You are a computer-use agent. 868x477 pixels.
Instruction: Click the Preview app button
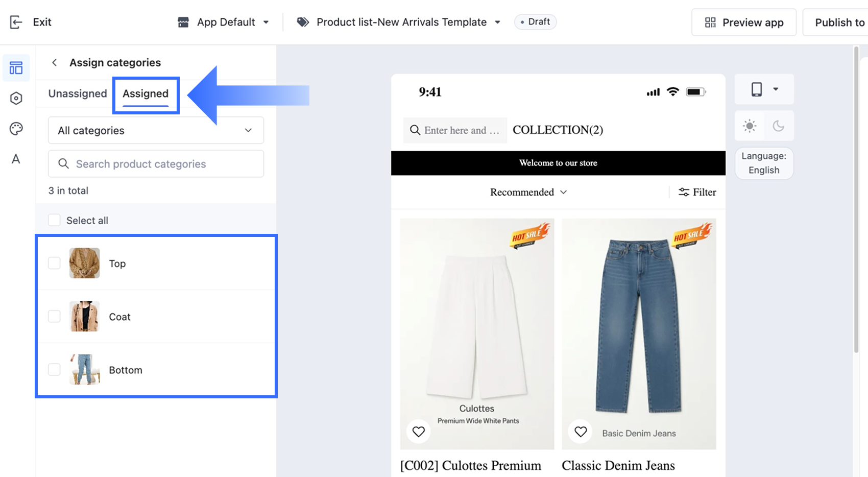point(744,22)
